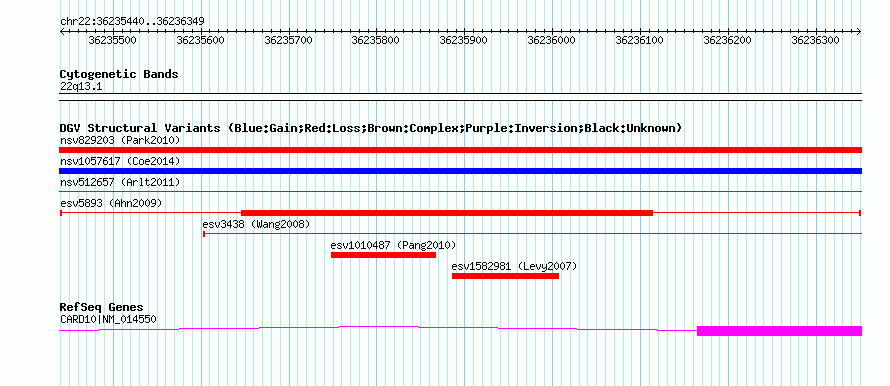Click the 36236300 ruler position label
This screenshot has width=890, height=386.
click(815, 40)
